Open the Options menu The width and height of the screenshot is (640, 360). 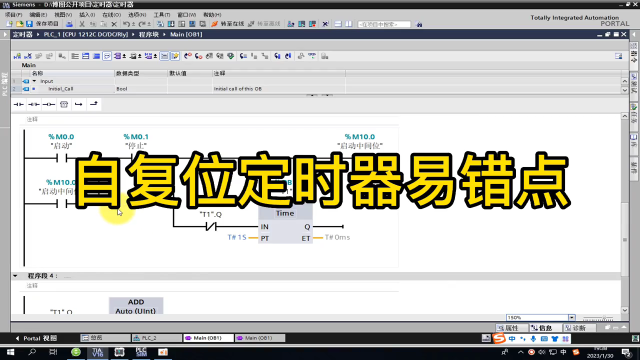[x=137, y=15]
